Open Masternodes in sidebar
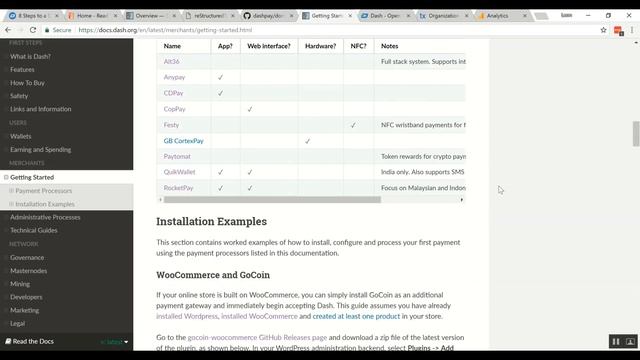Screen dimensions: 640x360 pos(29,270)
